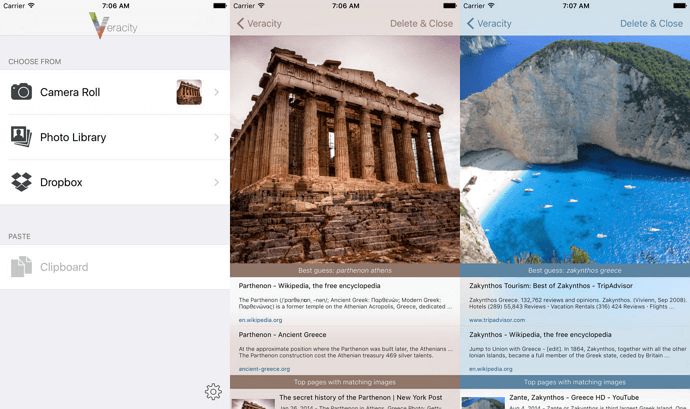The image size is (690, 409).
Task: Tap the Dropbox logo icon
Action: (x=21, y=182)
